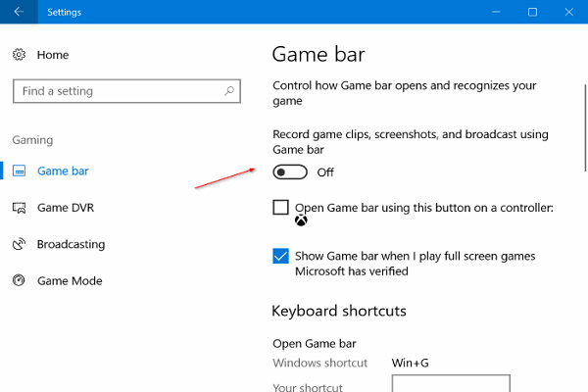This screenshot has width=588, height=392.
Task: Open the Broadcasting section
Action: 71,244
